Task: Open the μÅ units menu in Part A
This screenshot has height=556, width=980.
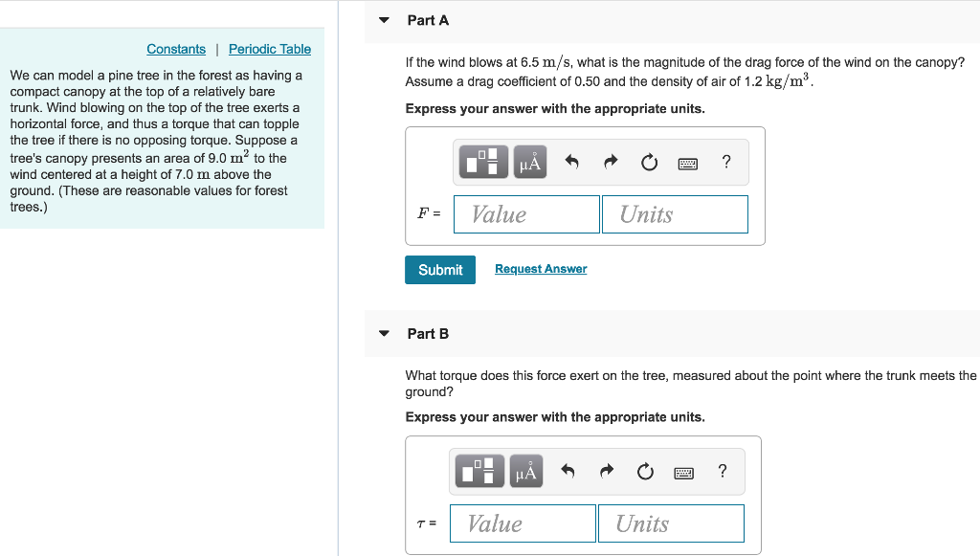Action: click(x=528, y=162)
